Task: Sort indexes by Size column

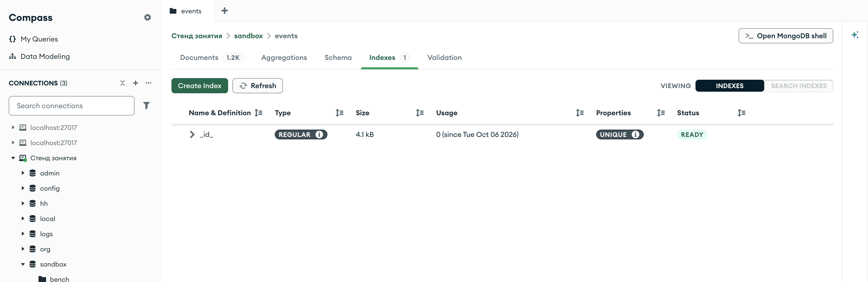Action: pyautogui.click(x=420, y=113)
